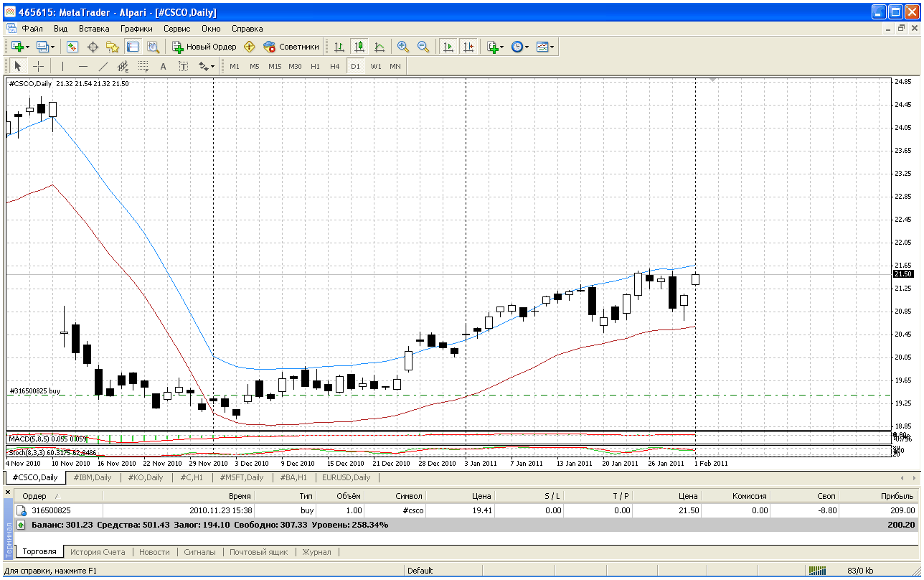
Task: Expand the arrows objects dropdown arrow
Action: (212, 66)
